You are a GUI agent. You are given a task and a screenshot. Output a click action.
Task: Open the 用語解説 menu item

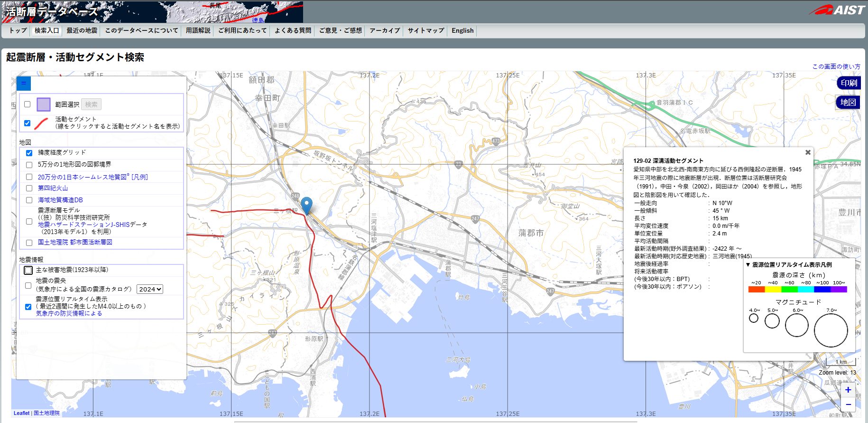tap(198, 30)
